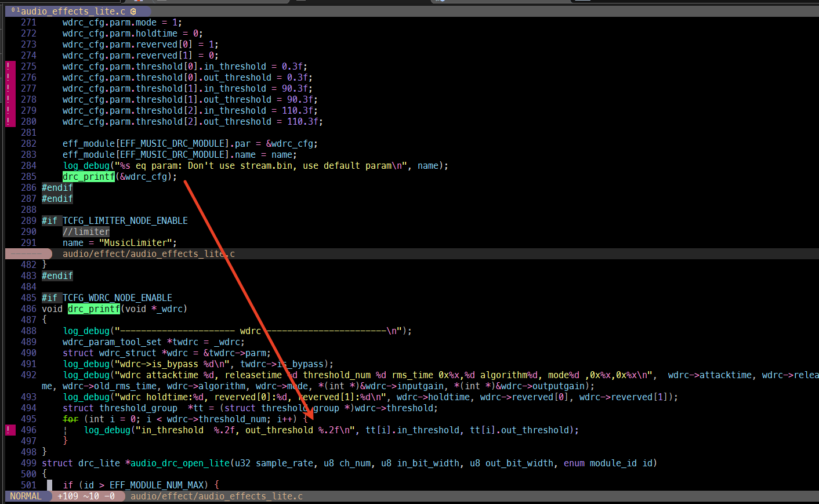Switch to the audio_effects_lite.c tab

pyautogui.click(x=73, y=11)
